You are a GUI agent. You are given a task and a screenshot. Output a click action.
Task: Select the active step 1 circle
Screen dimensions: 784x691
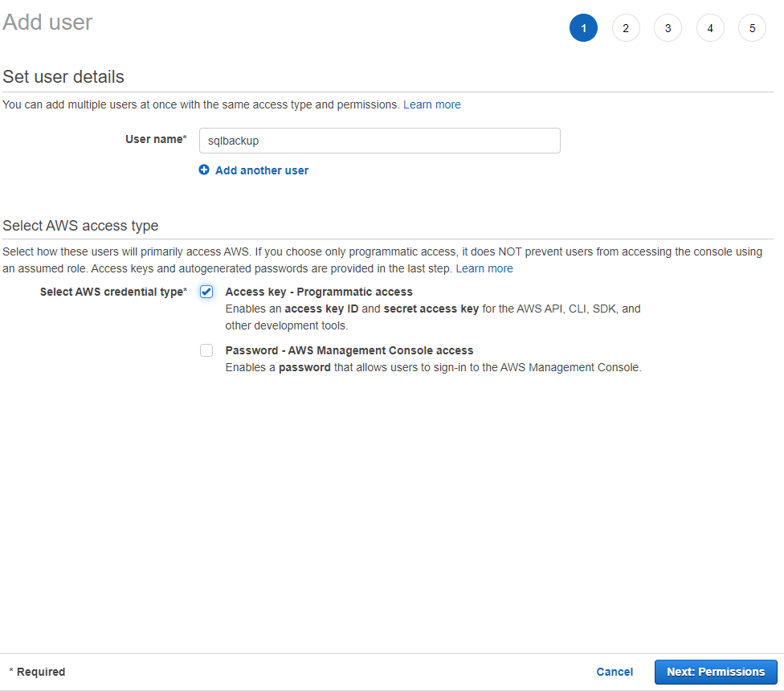pos(583,27)
